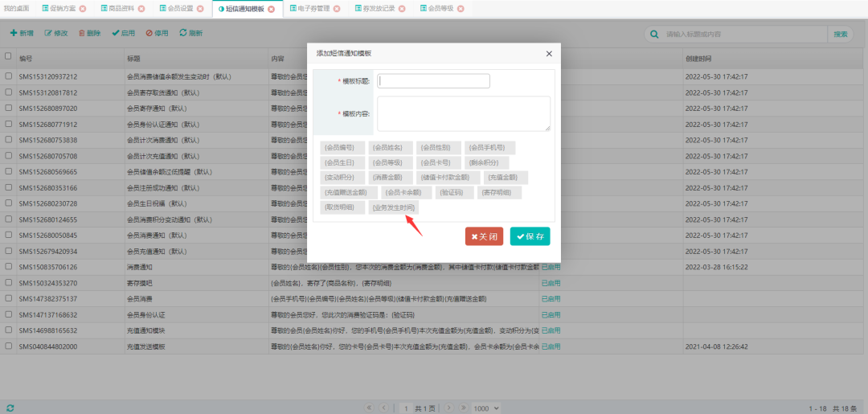
Task: Close the 商品资料 tab with its red X icon
Action: click(141, 9)
